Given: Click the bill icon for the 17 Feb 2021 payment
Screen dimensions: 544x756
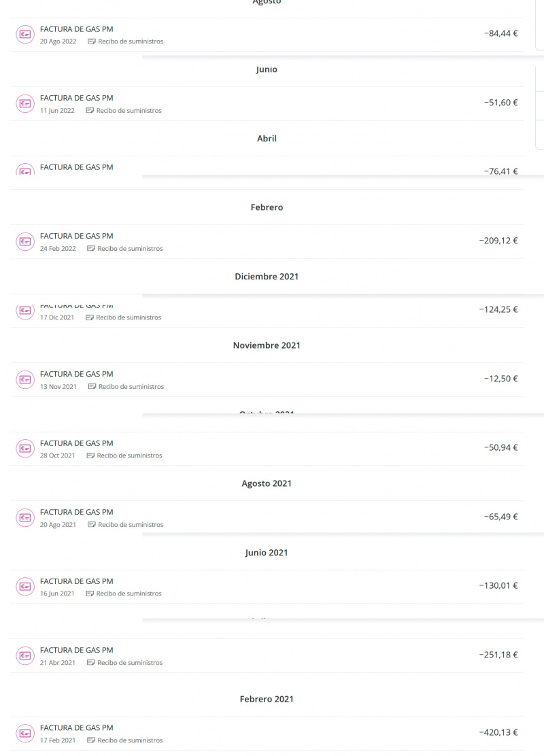Looking at the screenshot, I should click(x=25, y=733).
